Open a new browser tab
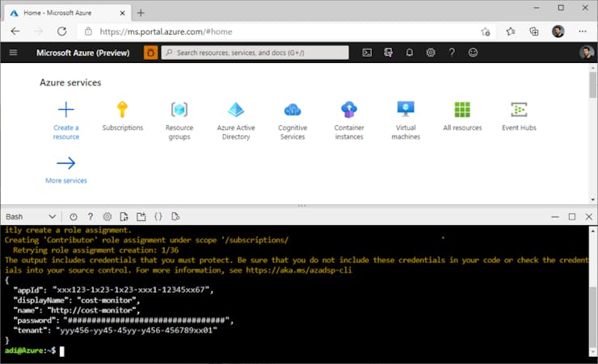The image size is (598, 364). pyautogui.click(x=141, y=13)
